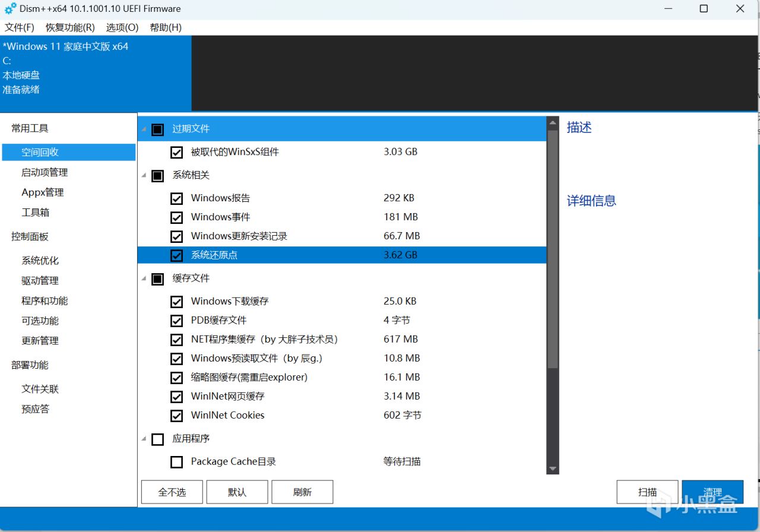Click the 默认 button

point(237,492)
